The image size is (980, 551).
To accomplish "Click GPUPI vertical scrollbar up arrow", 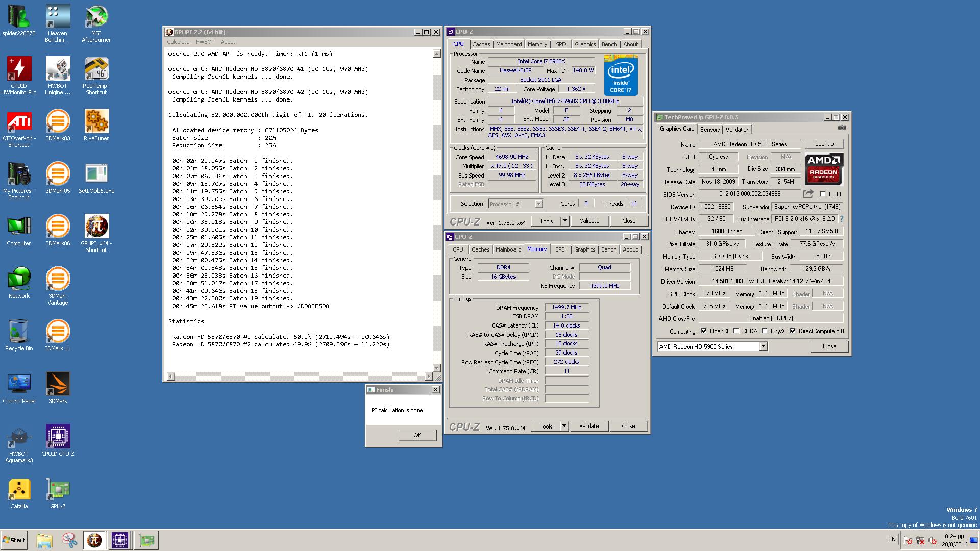I will (436, 54).
